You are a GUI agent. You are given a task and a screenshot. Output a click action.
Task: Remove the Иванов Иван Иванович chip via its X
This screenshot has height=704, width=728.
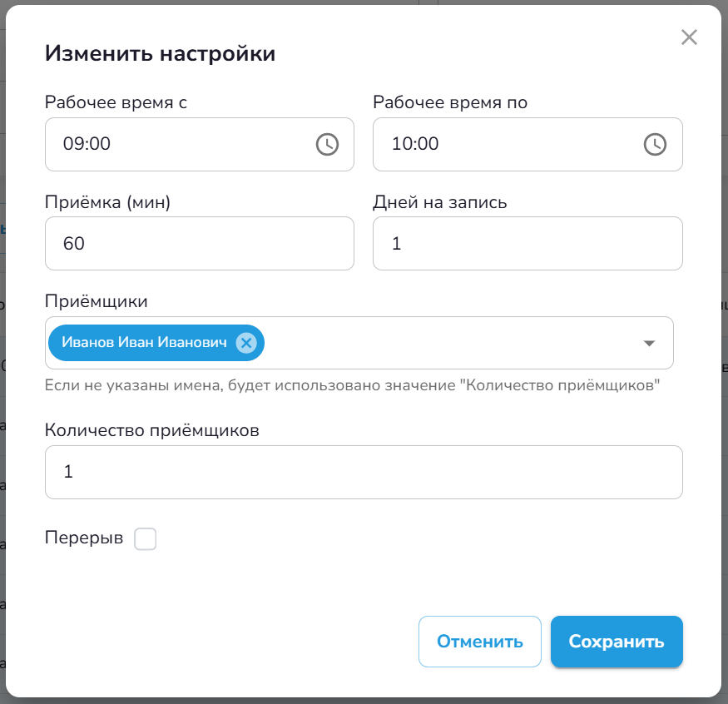click(245, 343)
